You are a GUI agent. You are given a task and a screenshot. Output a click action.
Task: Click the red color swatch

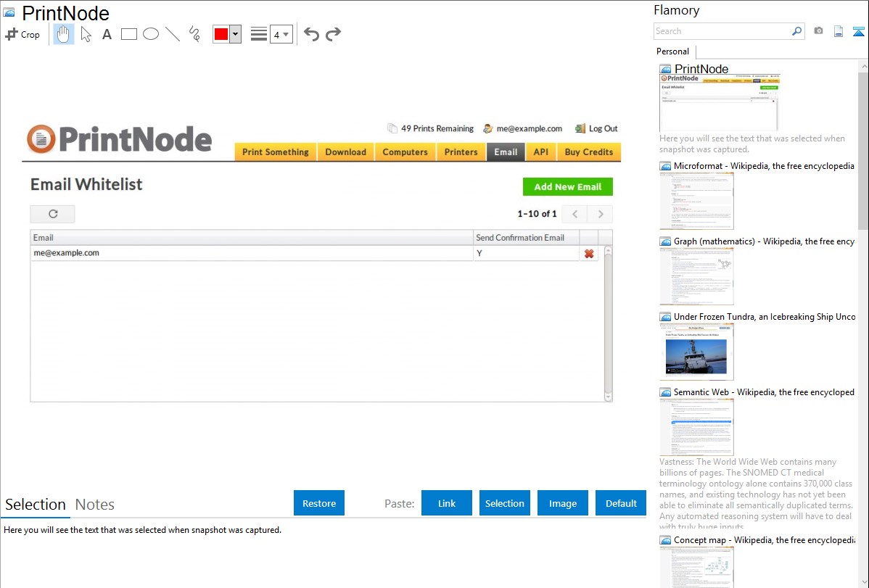tap(221, 34)
